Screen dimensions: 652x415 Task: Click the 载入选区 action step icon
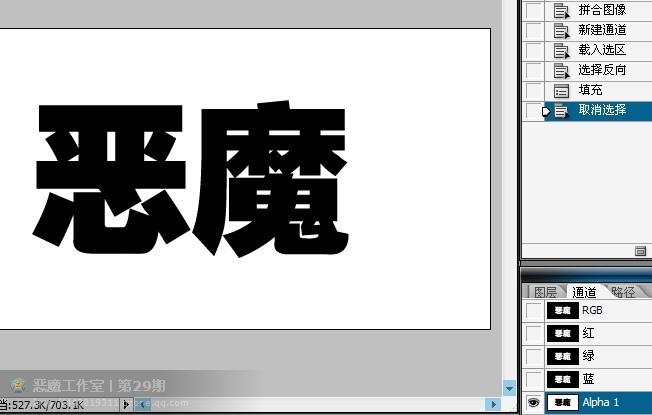(561, 50)
